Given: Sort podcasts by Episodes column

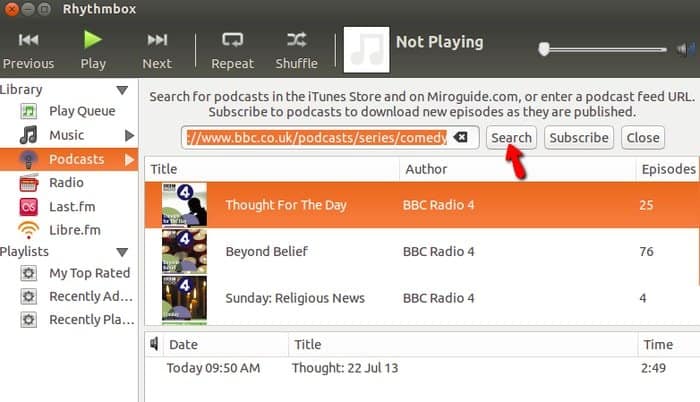Looking at the screenshot, I should tap(667, 169).
